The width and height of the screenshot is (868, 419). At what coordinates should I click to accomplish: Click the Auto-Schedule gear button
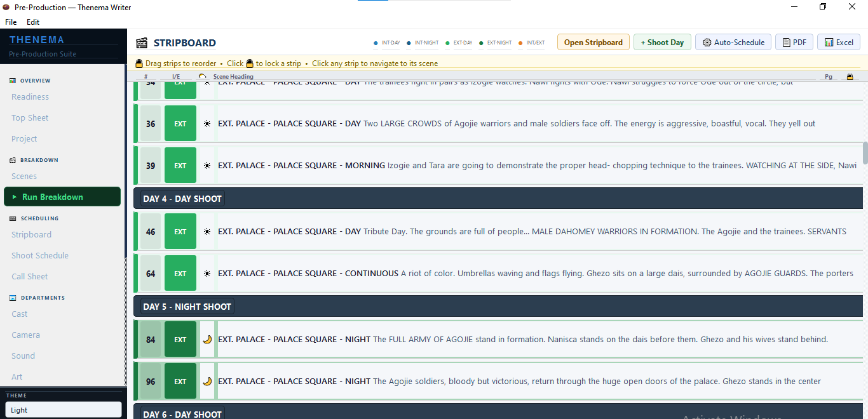coord(733,43)
